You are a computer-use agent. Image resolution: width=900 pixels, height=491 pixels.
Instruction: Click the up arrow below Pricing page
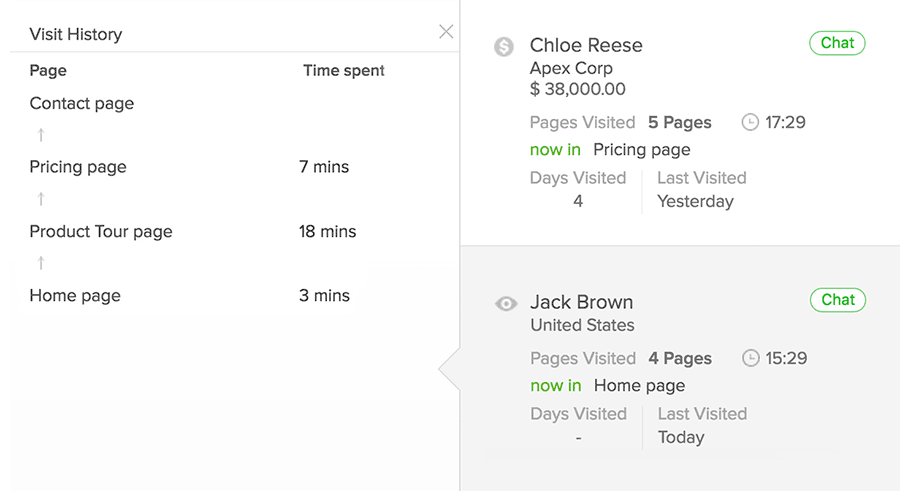[x=41, y=199]
